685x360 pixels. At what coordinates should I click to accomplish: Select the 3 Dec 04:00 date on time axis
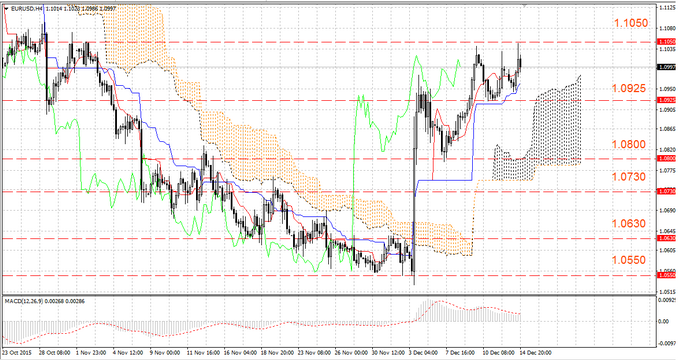(x=423, y=352)
